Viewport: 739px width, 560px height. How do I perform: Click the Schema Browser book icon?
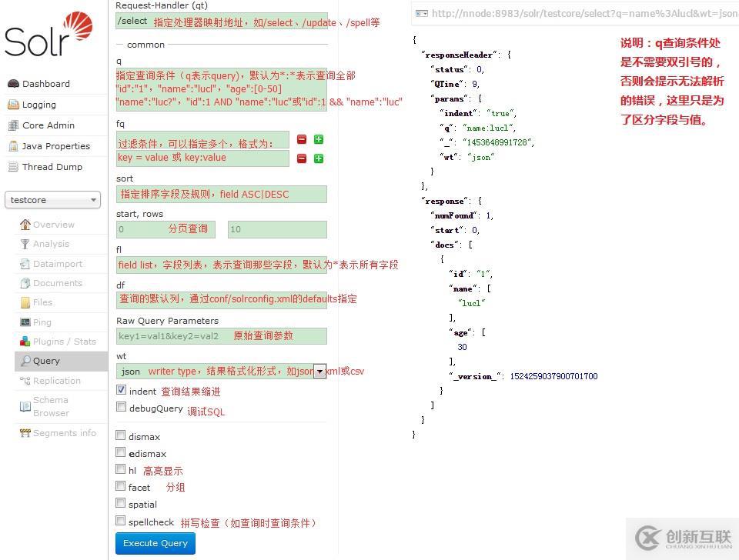(25, 406)
